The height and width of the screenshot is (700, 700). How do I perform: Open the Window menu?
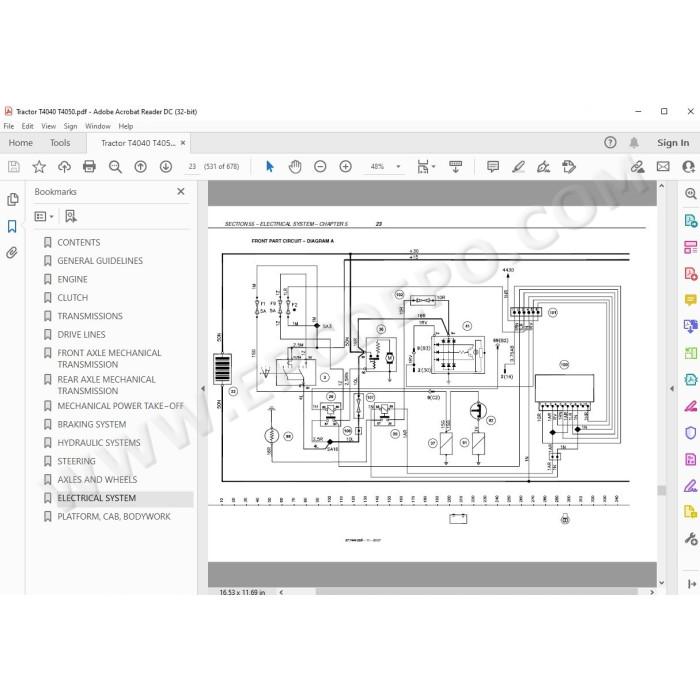pyautogui.click(x=98, y=126)
